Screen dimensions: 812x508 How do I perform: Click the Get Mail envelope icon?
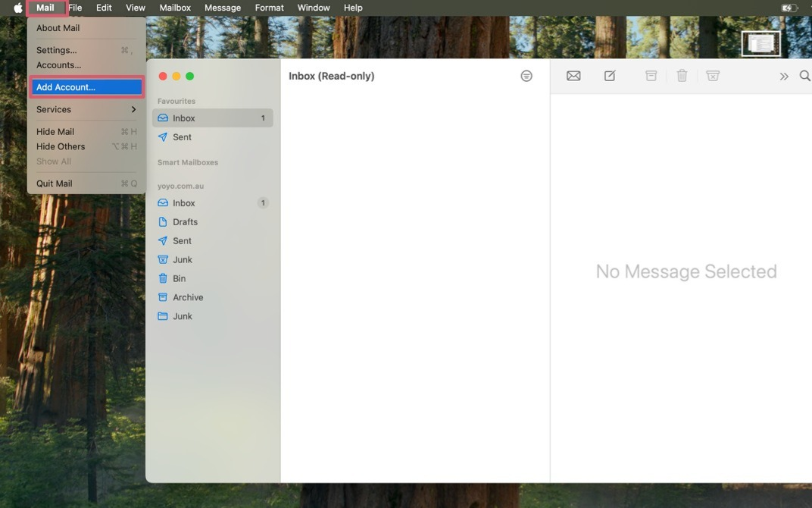tap(573, 76)
